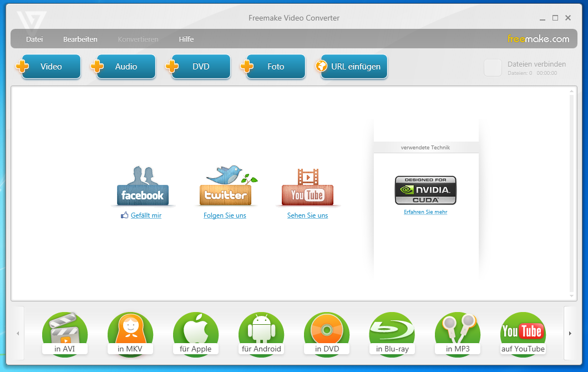Select the für Apple conversion profile

pos(195,334)
